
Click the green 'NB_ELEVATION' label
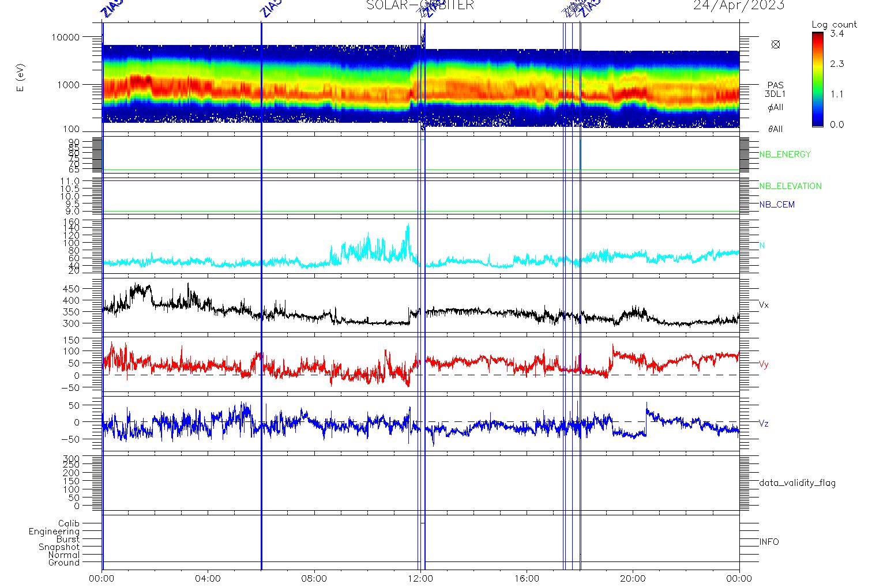(x=790, y=186)
